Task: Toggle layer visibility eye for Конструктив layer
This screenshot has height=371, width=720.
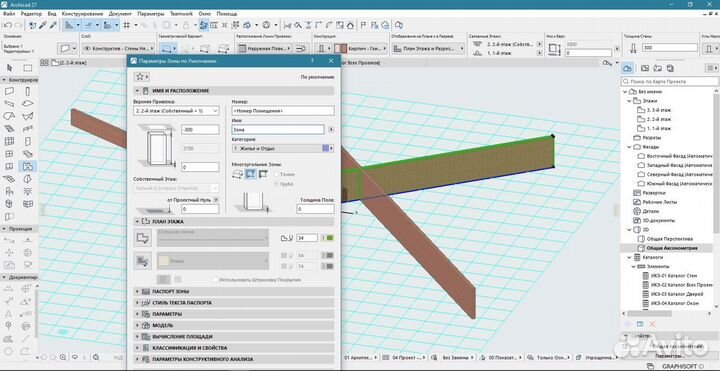Action: (87, 48)
